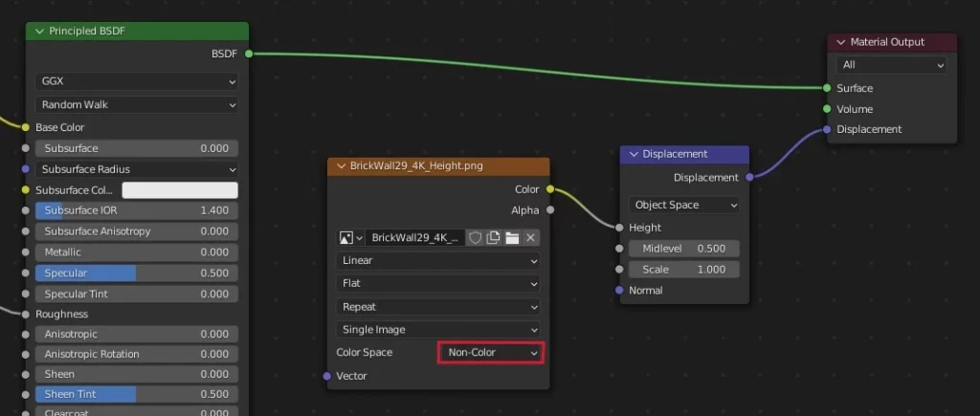Screen dimensions: 980x416
Task: Unlink image with the X icon
Action: (x=530, y=237)
